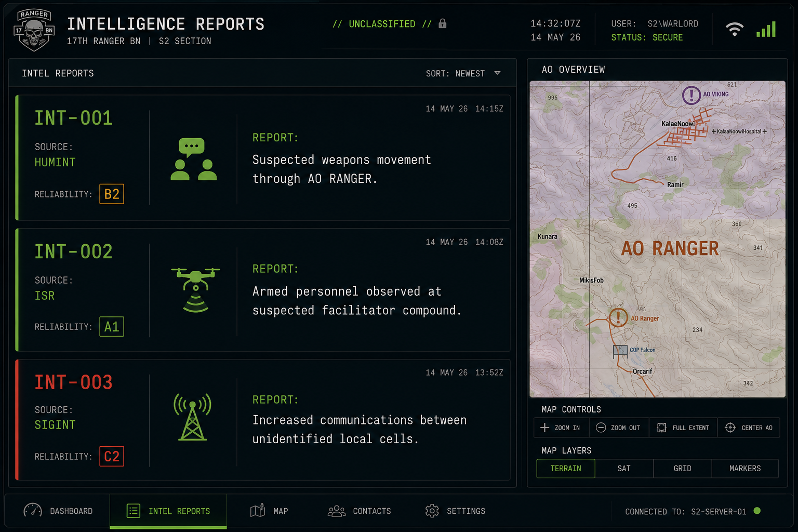Open report INT-002 title

[x=73, y=251]
